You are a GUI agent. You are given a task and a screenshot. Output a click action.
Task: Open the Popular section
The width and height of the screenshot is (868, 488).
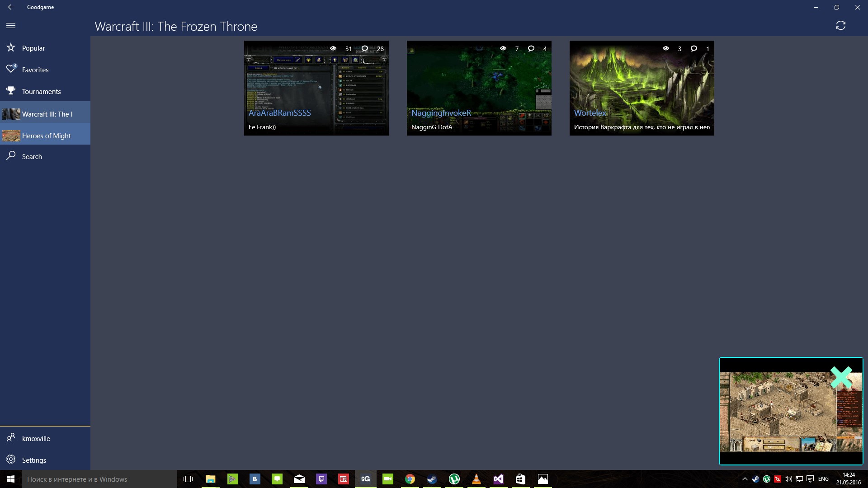click(x=45, y=48)
